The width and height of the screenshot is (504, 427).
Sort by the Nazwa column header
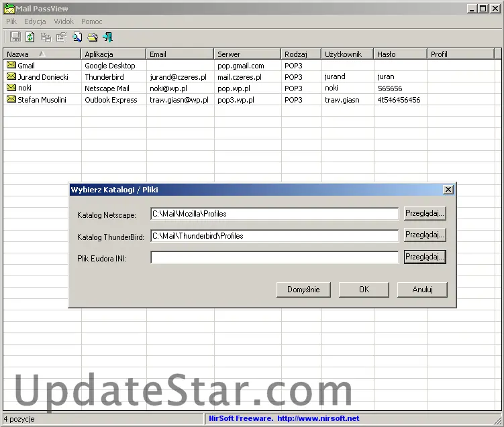pyautogui.click(x=42, y=54)
